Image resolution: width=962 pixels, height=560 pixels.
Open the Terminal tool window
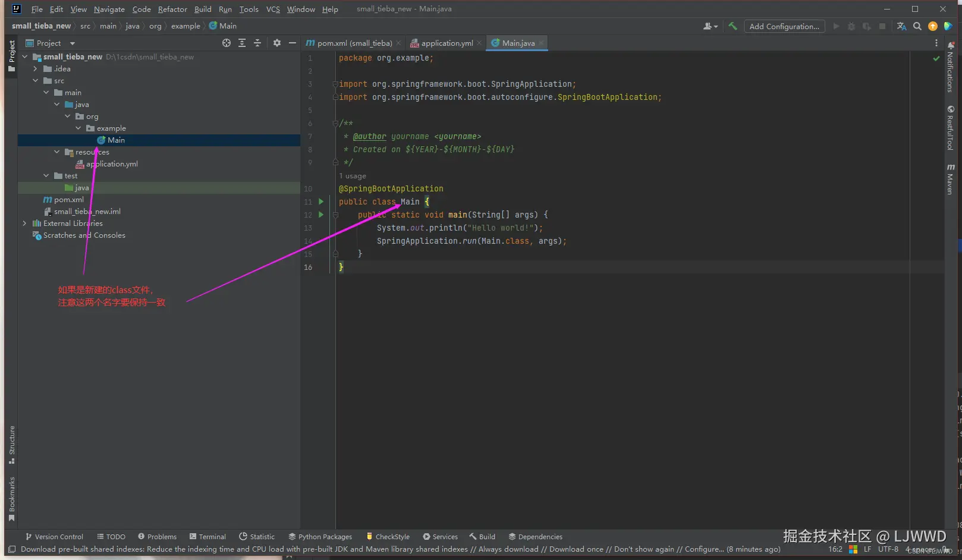[208, 536]
